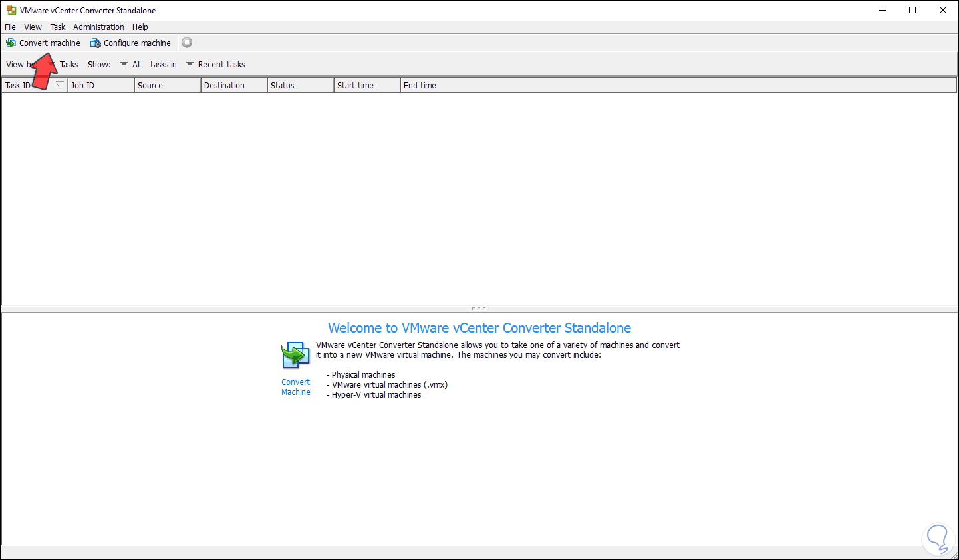Expand the Show All filter dropdown
The height and width of the screenshot is (560, 959).
click(131, 65)
